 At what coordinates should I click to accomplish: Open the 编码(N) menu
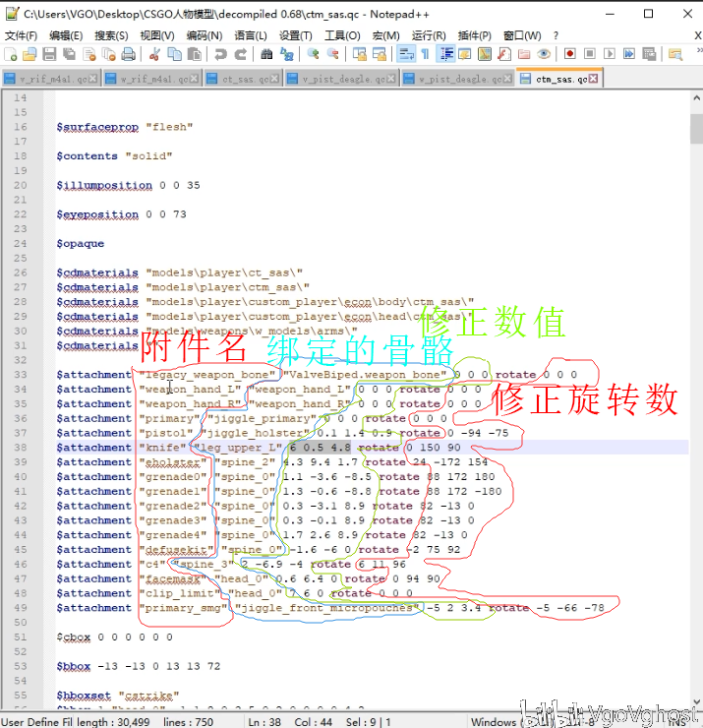(x=205, y=35)
